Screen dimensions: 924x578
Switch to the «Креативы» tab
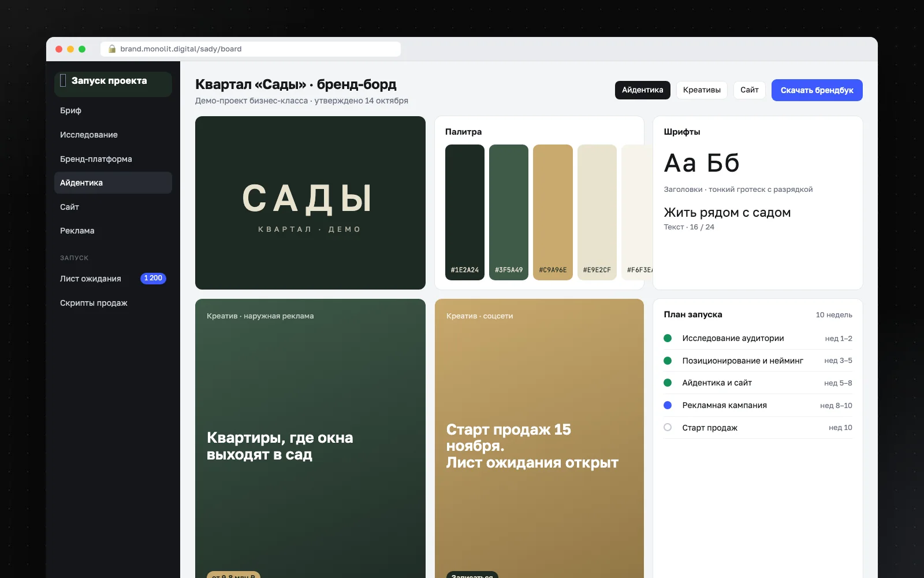[702, 90]
